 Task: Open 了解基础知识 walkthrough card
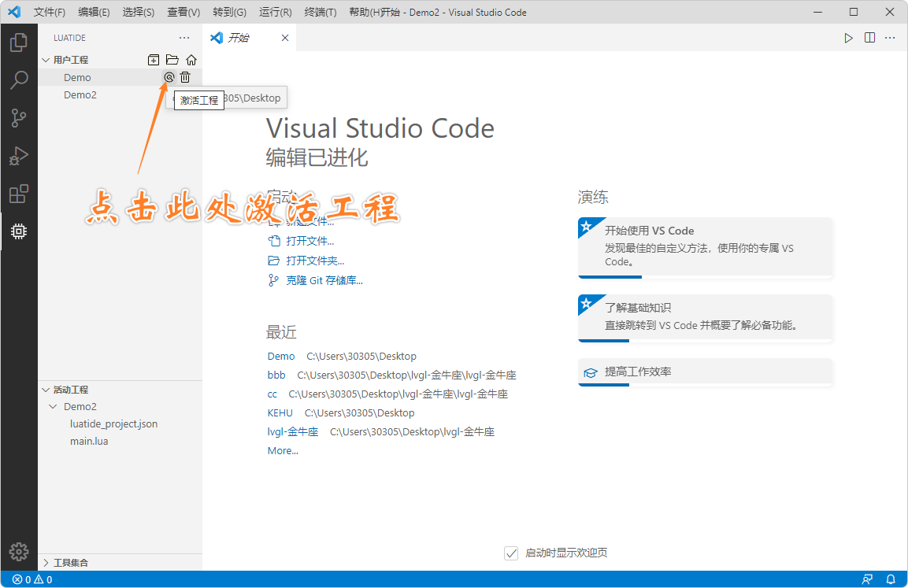click(705, 318)
